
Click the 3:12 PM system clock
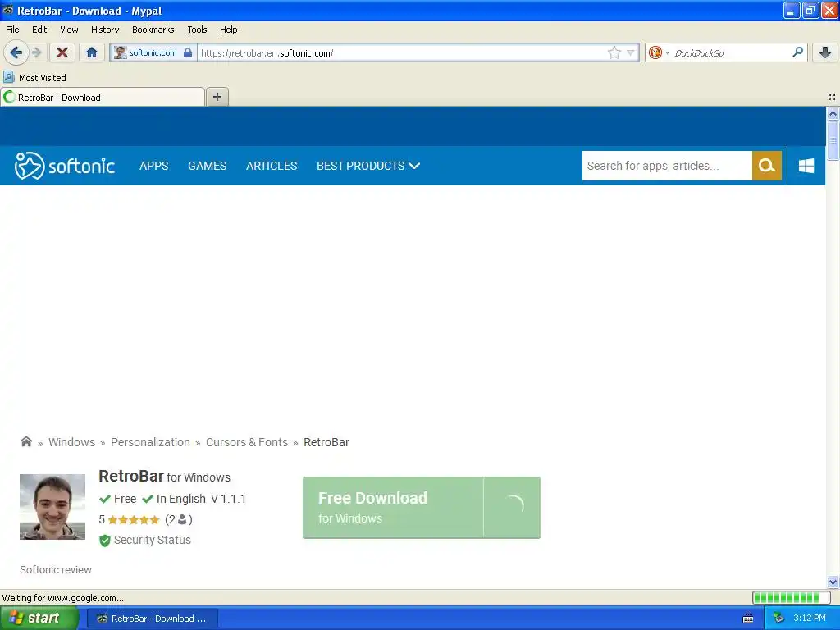click(810, 619)
